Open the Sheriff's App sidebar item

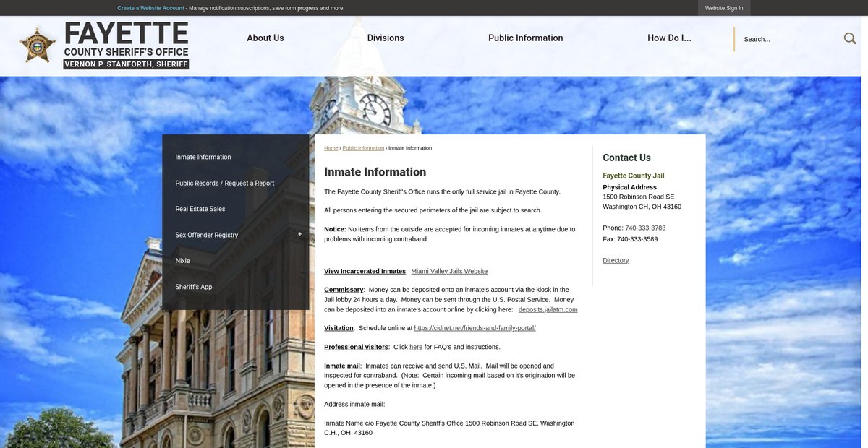tap(235, 287)
